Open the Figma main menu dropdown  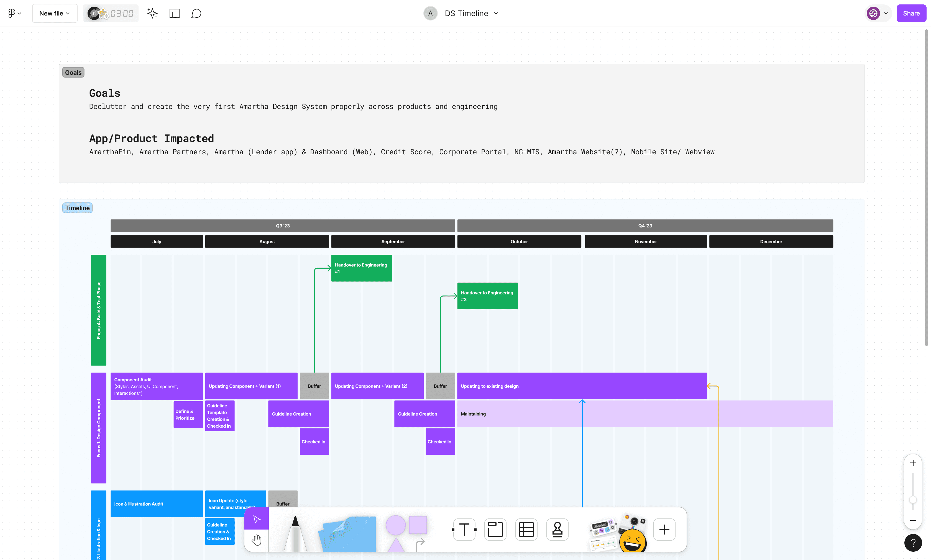pos(14,14)
